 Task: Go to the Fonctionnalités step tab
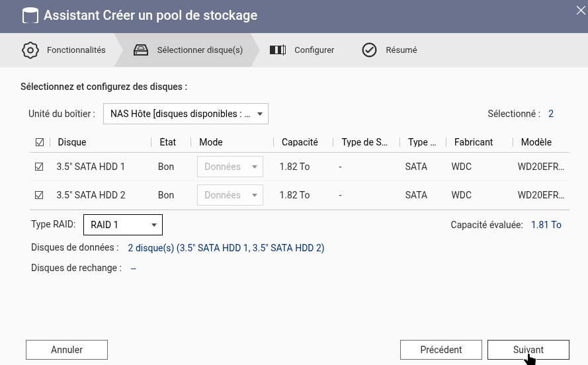(76, 50)
